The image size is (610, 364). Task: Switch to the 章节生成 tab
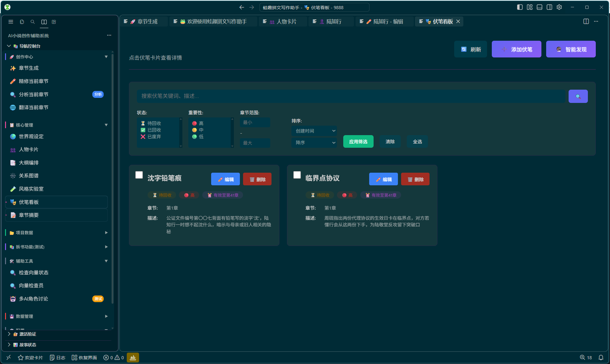[x=144, y=21]
